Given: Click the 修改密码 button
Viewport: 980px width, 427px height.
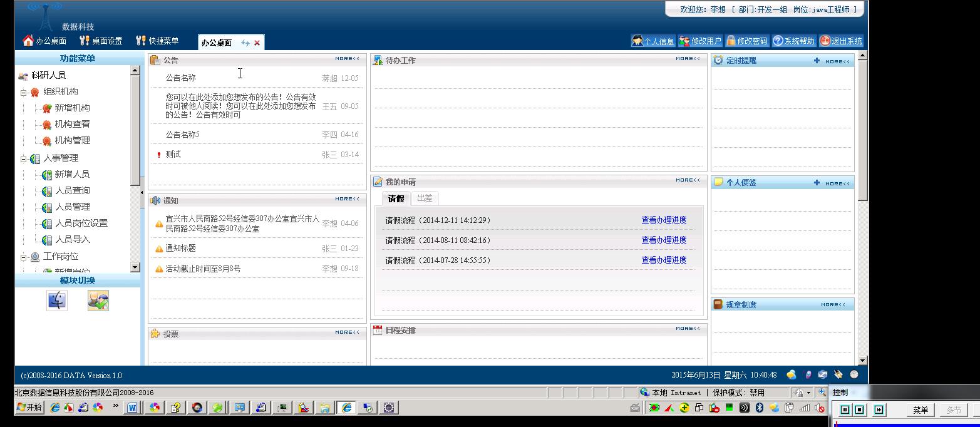Looking at the screenshot, I should [746, 41].
